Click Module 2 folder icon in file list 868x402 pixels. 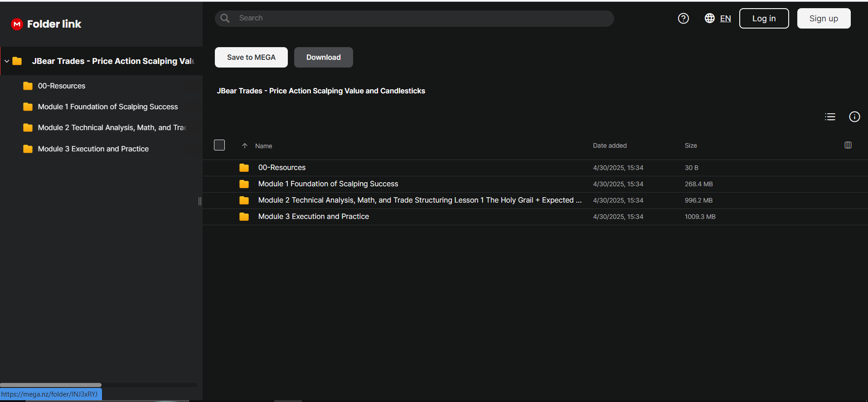pos(244,200)
